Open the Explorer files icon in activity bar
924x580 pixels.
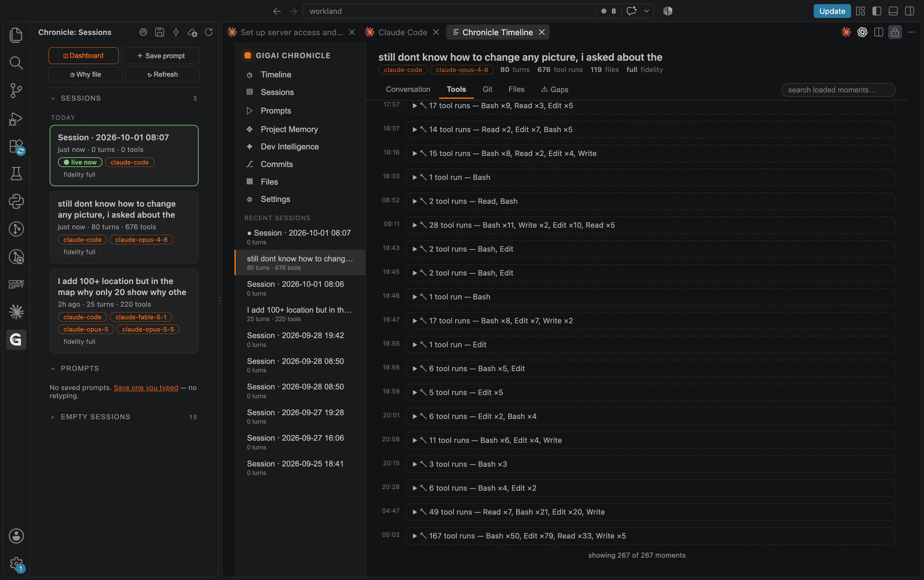coord(16,35)
